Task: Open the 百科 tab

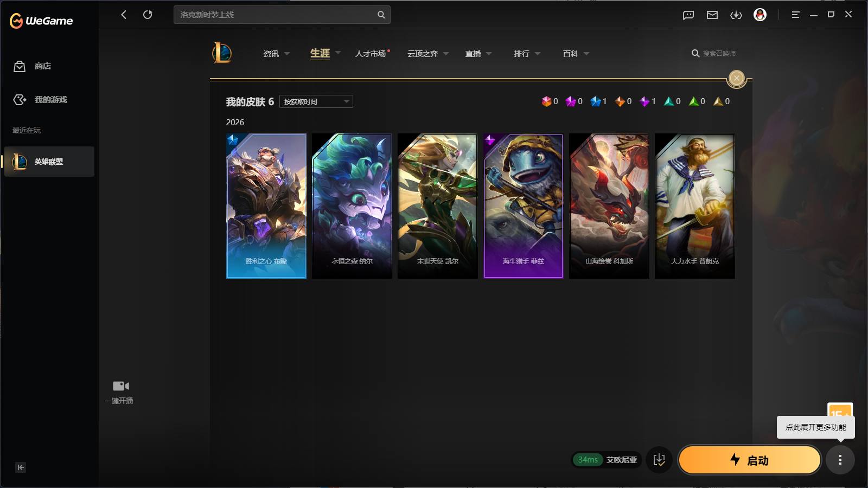Action: (x=571, y=54)
